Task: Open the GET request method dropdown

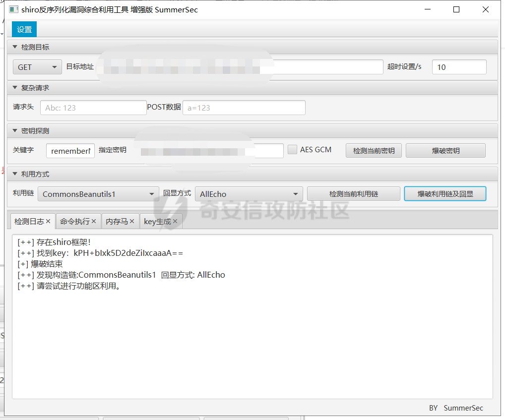Action: pos(37,67)
